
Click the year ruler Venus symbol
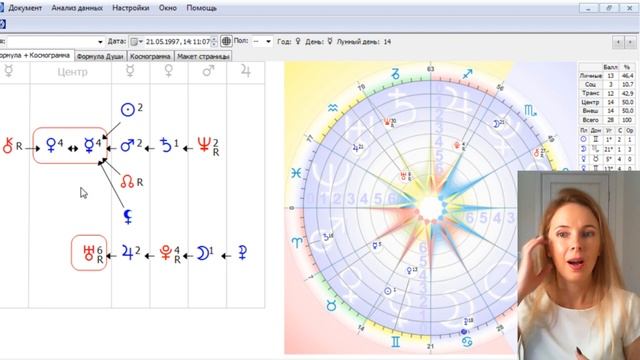[298, 41]
